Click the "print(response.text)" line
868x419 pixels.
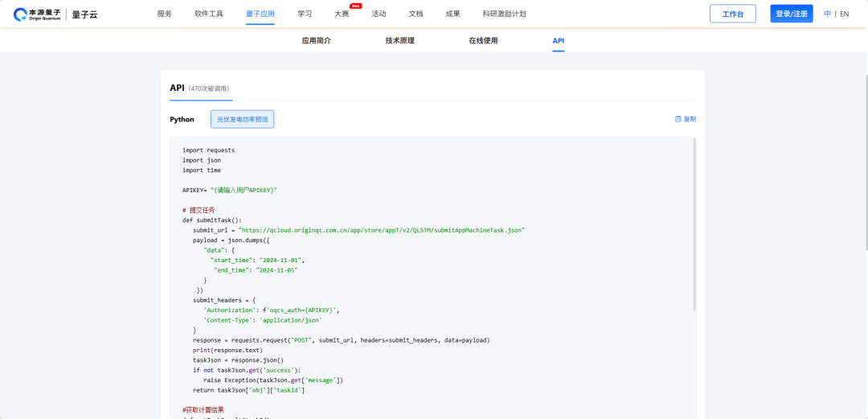pyautogui.click(x=227, y=351)
